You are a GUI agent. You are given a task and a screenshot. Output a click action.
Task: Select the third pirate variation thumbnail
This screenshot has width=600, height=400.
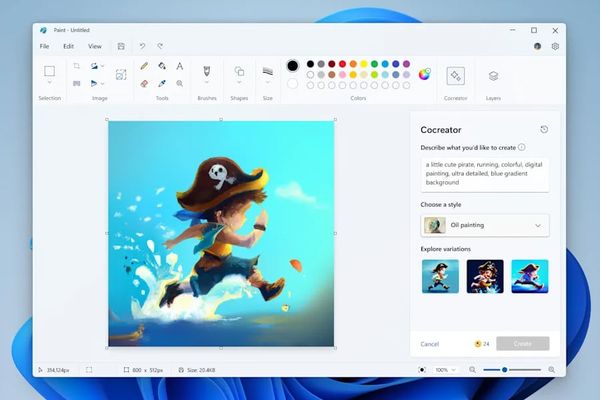coord(530,276)
